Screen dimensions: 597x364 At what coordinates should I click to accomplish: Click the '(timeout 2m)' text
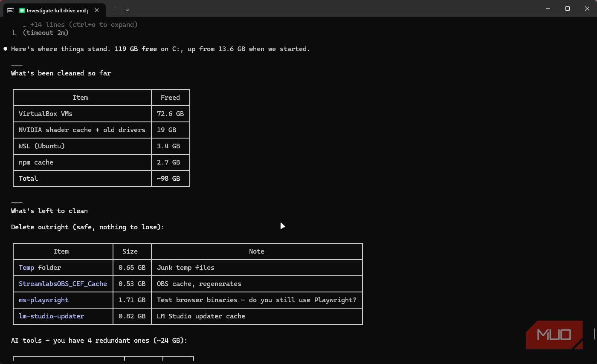click(x=46, y=33)
